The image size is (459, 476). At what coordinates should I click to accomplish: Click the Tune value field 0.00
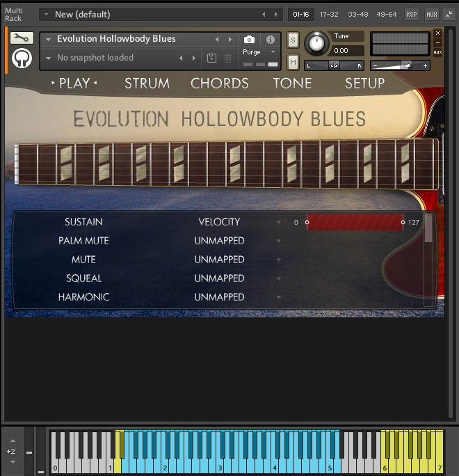tap(346, 50)
